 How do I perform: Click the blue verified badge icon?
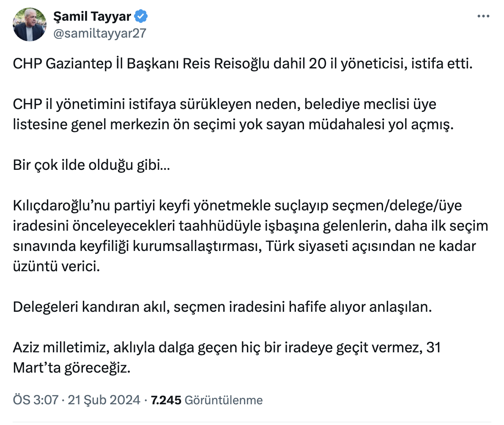141,16
